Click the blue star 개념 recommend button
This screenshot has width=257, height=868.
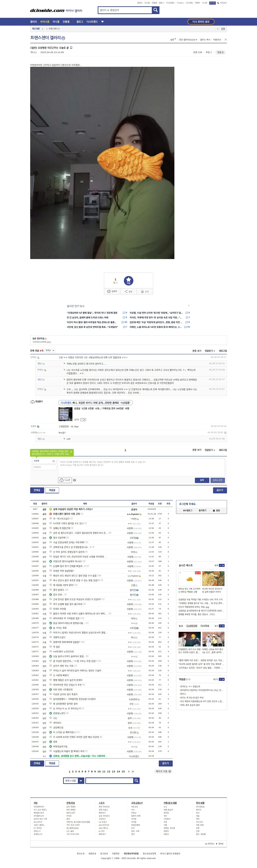(129, 281)
